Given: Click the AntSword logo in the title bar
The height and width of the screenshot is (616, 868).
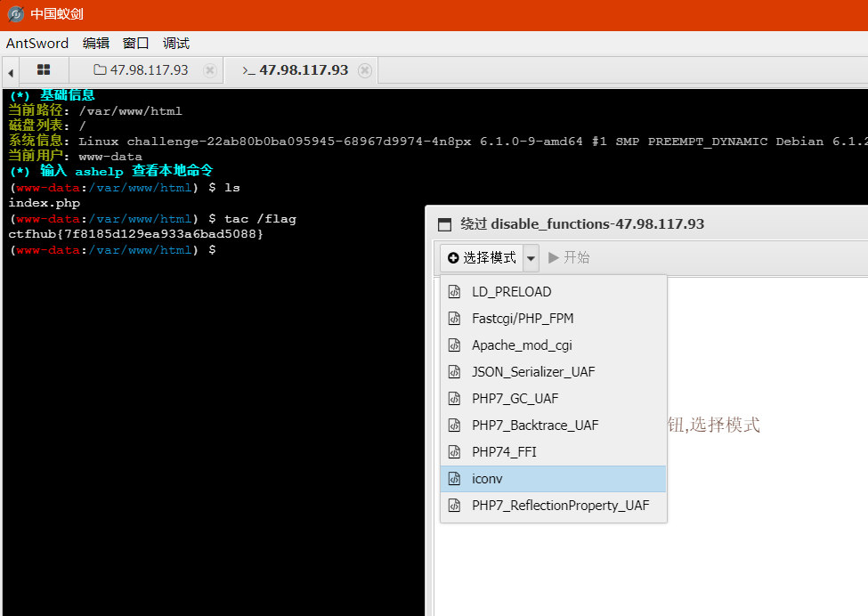Looking at the screenshot, I should tap(12, 13).
